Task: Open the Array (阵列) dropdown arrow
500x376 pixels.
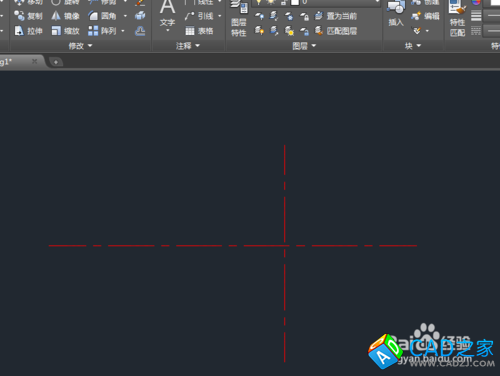Action: (x=123, y=31)
